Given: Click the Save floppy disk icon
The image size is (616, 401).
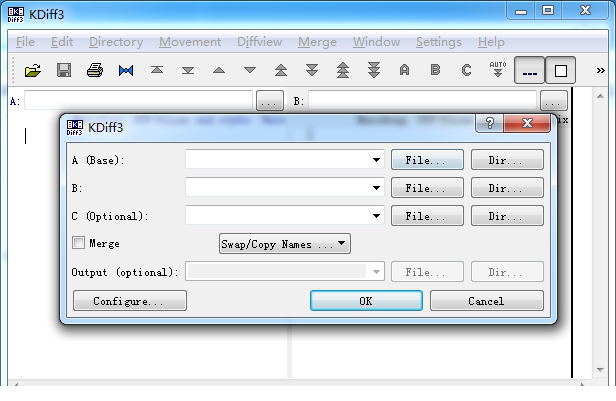Looking at the screenshot, I should pos(64,71).
